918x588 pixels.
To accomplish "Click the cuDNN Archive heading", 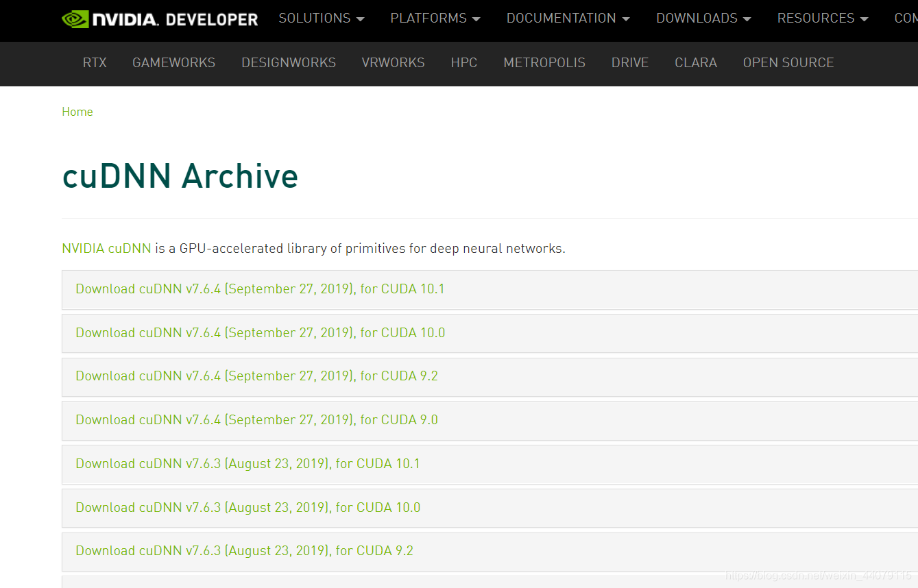I will tap(180, 176).
